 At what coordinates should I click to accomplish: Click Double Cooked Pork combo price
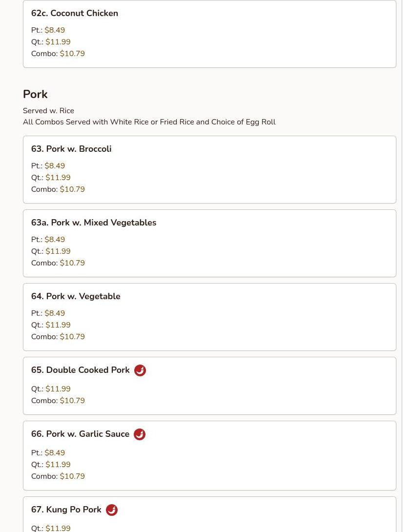[x=72, y=401]
